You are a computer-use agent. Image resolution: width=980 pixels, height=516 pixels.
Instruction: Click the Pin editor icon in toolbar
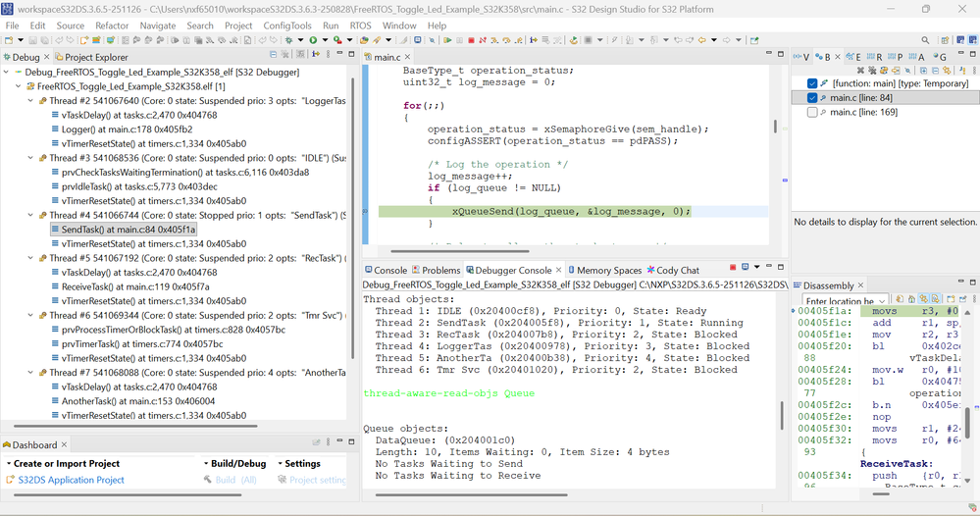point(754,40)
